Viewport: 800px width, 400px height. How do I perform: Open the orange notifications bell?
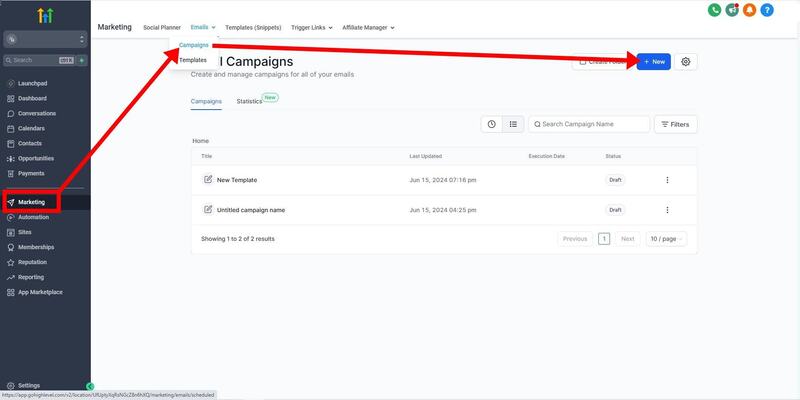[x=749, y=10]
